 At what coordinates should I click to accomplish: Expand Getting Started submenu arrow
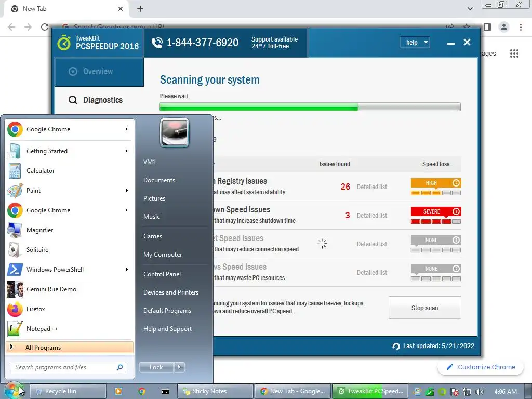point(127,151)
